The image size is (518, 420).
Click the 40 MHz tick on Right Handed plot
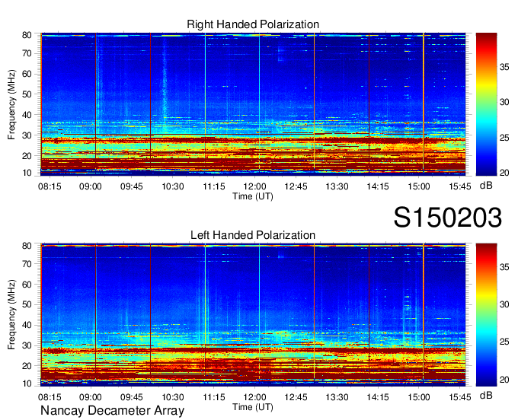27,115
